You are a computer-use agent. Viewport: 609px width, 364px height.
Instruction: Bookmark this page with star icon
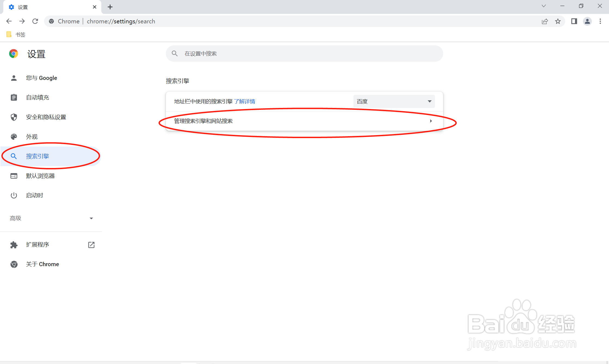point(558,21)
